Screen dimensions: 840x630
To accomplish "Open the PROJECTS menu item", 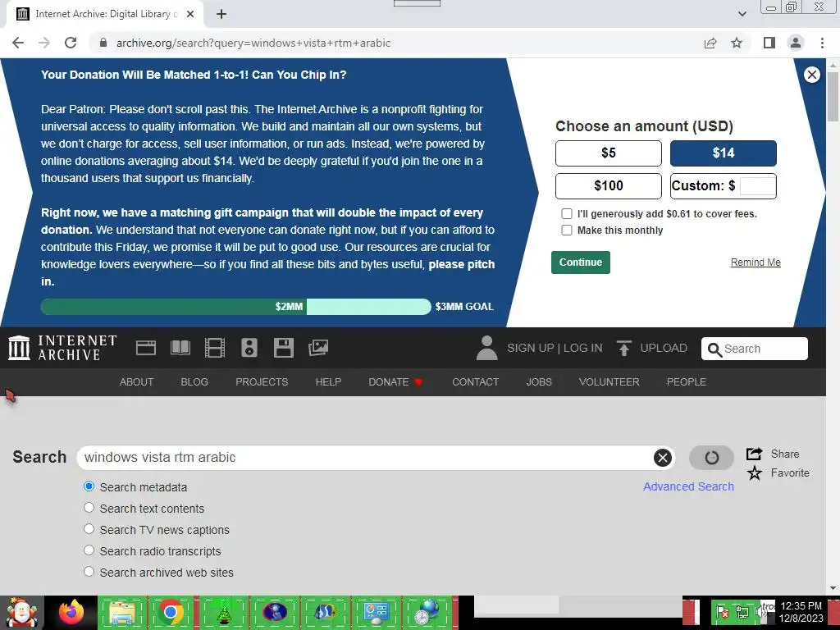I will [262, 382].
